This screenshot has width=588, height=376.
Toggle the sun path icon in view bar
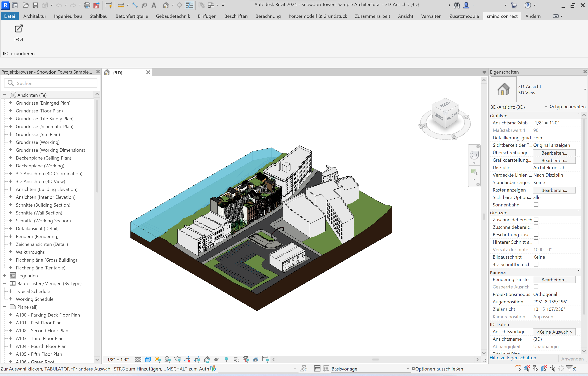[x=158, y=359]
